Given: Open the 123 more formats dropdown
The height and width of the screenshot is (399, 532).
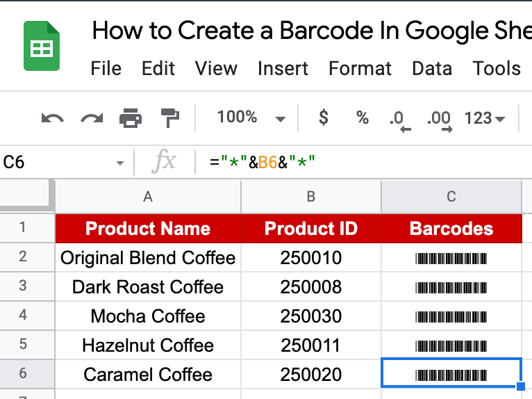Looking at the screenshot, I should (485, 118).
